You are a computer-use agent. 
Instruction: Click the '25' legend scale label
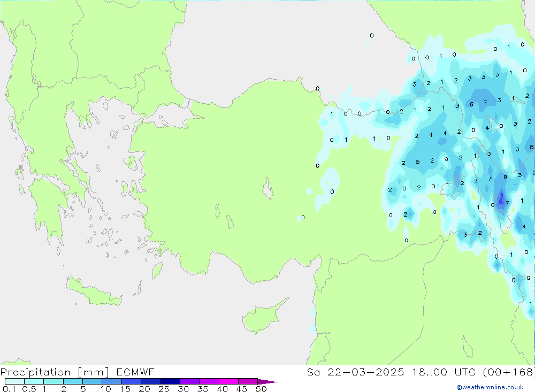164,389
